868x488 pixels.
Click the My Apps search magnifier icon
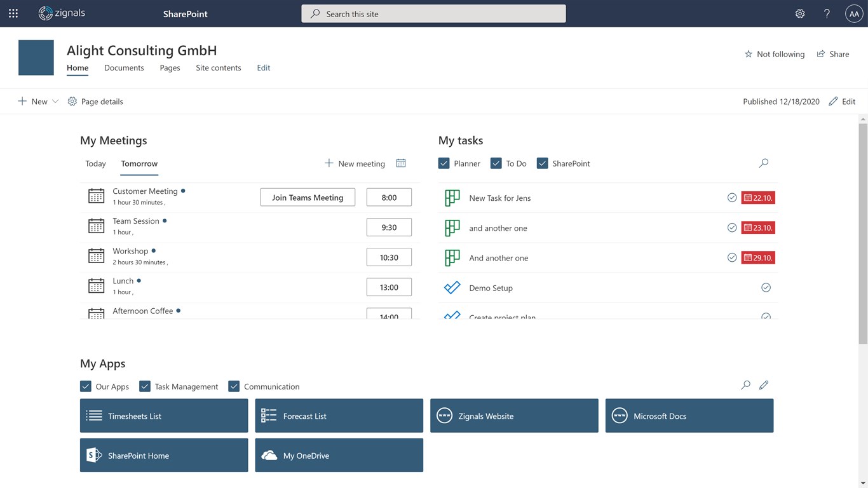[745, 385]
